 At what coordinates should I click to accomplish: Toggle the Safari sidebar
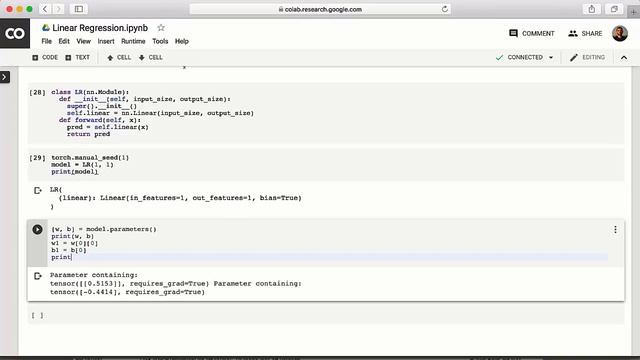[79, 9]
